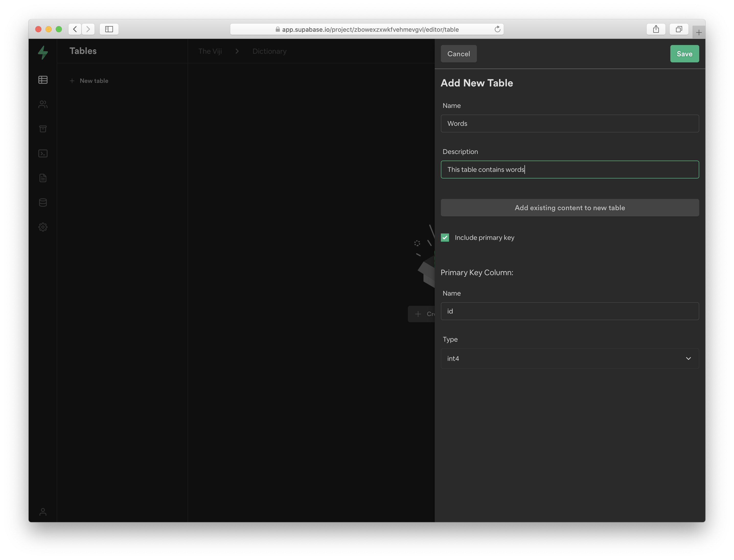Open the Table editor sidebar icon
Image resolution: width=734 pixels, height=560 pixels.
pyautogui.click(x=43, y=80)
